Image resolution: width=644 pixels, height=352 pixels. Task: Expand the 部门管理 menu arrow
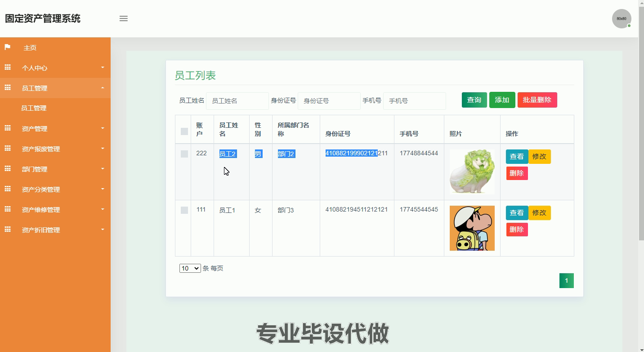coord(103,169)
